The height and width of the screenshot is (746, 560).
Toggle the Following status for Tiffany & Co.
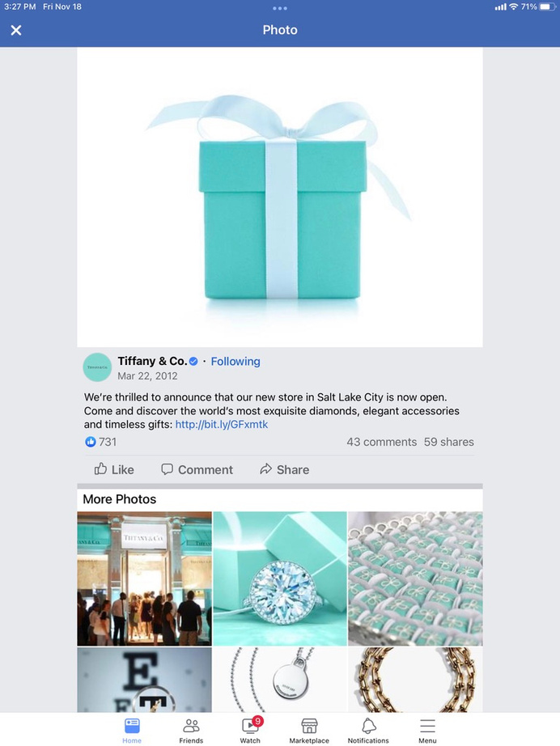click(x=235, y=362)
